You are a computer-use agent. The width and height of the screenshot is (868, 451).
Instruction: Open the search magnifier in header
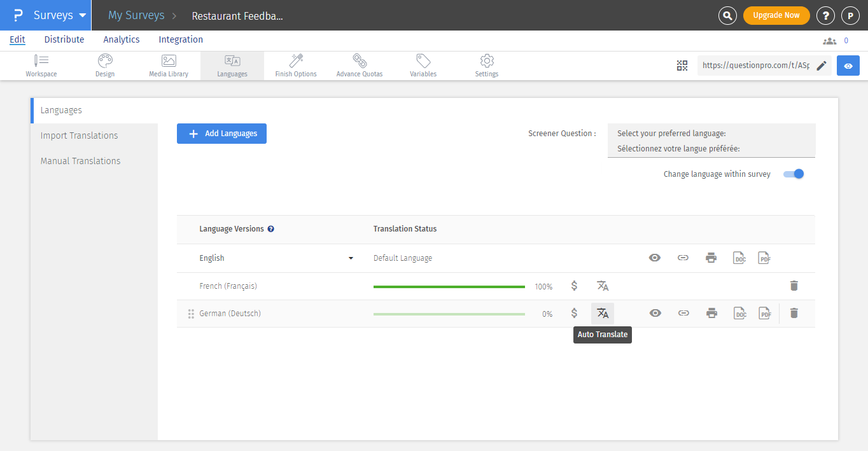tap(727, 15)
